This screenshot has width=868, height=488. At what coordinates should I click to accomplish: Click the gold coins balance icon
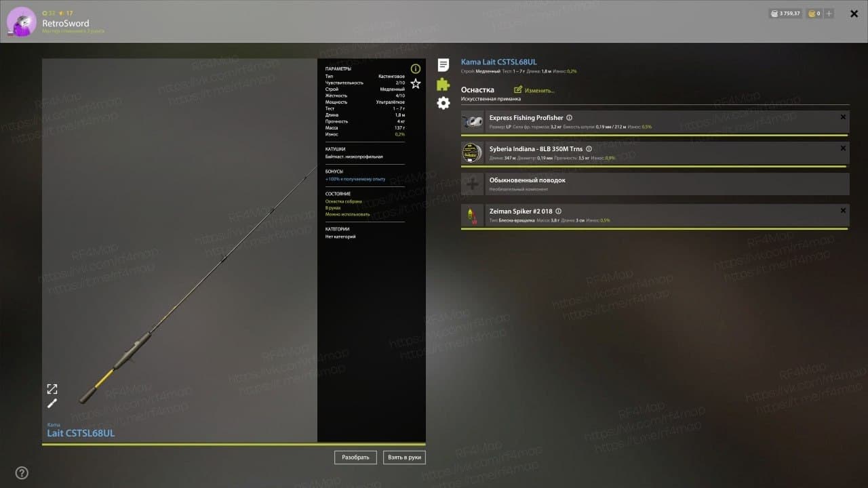[x=810, y=14]
